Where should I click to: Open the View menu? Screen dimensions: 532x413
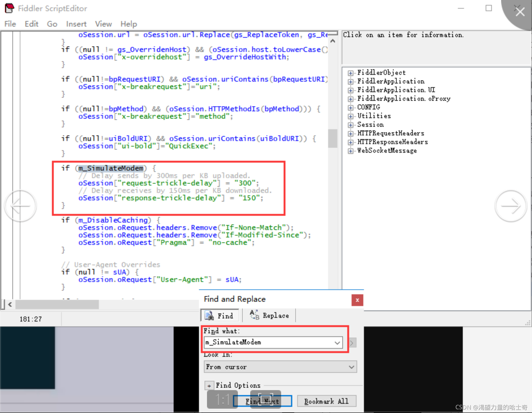(103, 24)
